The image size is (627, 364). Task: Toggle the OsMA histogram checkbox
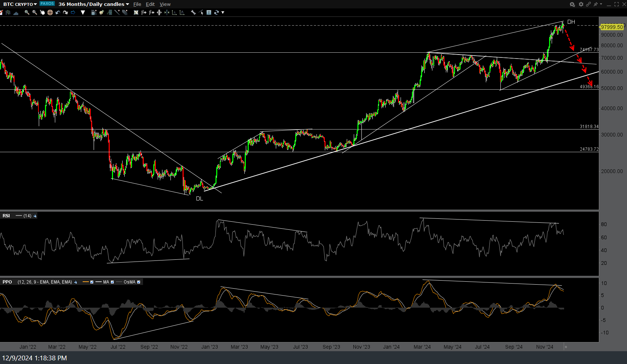point(139,282)
